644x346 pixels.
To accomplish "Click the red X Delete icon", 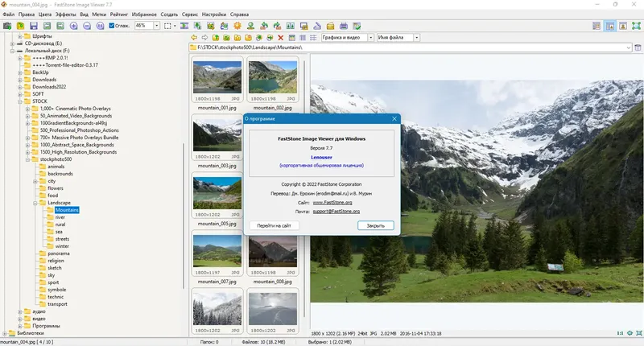I will tap(280, 37).
